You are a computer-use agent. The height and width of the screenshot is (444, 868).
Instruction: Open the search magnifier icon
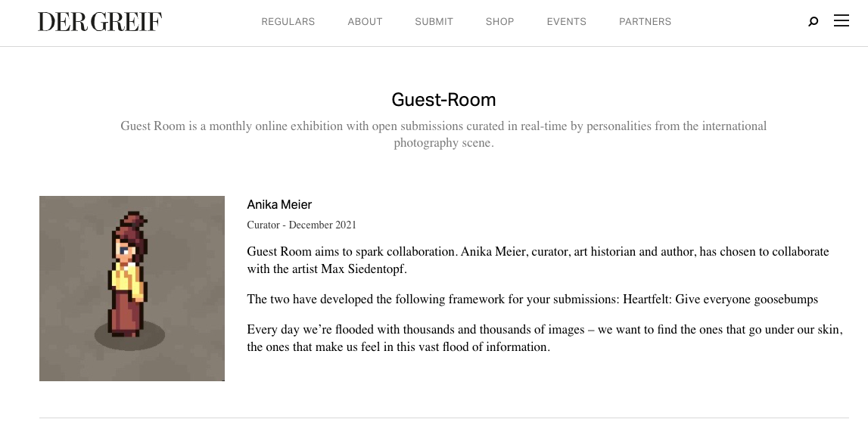click(814, 22)
